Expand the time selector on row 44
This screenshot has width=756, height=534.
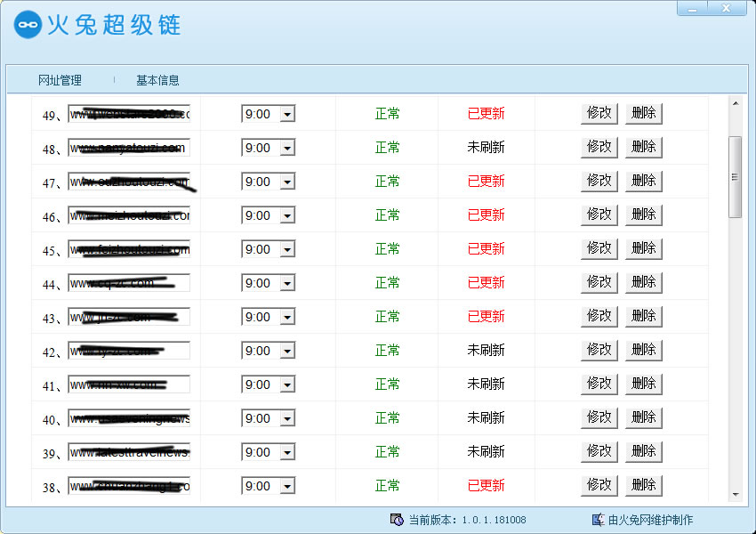coord(286,282)
